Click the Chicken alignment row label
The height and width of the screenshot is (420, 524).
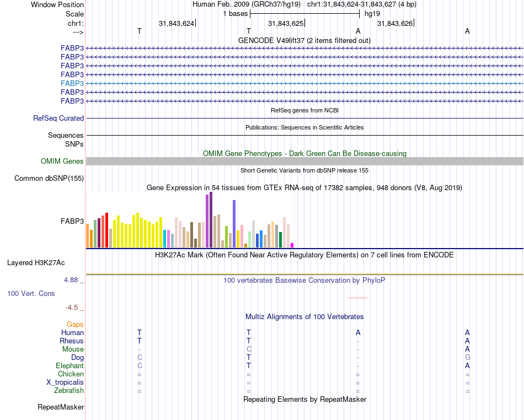coord(71,374)
